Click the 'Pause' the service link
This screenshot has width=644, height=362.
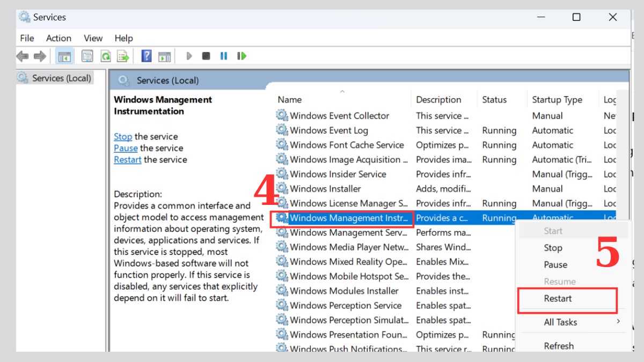coord(126,148)
